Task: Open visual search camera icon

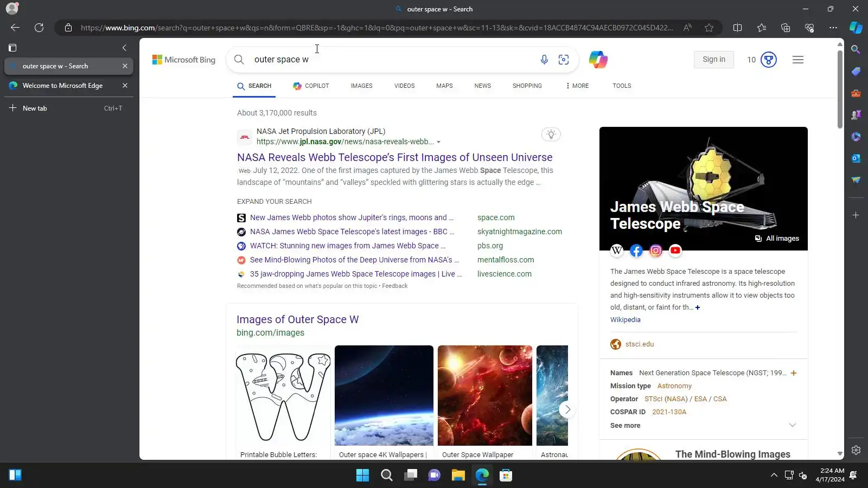Action: click(x=564, y=60)
